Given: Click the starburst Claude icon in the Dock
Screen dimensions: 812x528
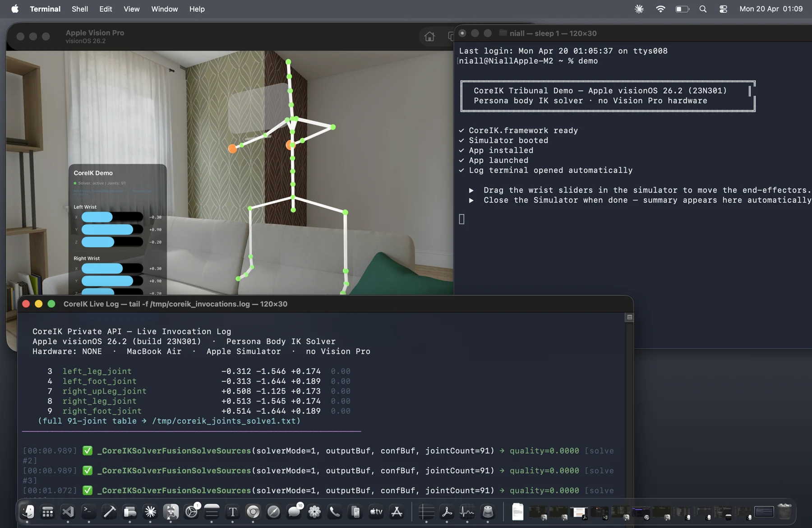Looking at the screenshot, I should (x=150, y=512).
